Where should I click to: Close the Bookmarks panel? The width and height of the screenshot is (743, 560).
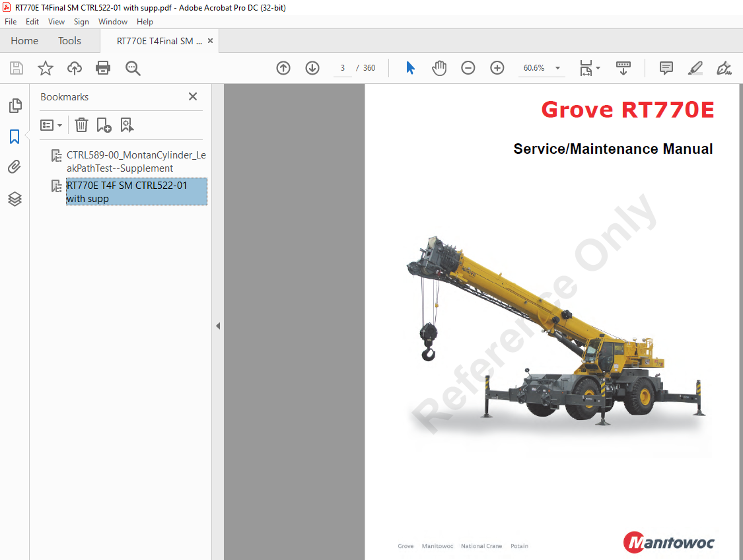tap(193, 96)
